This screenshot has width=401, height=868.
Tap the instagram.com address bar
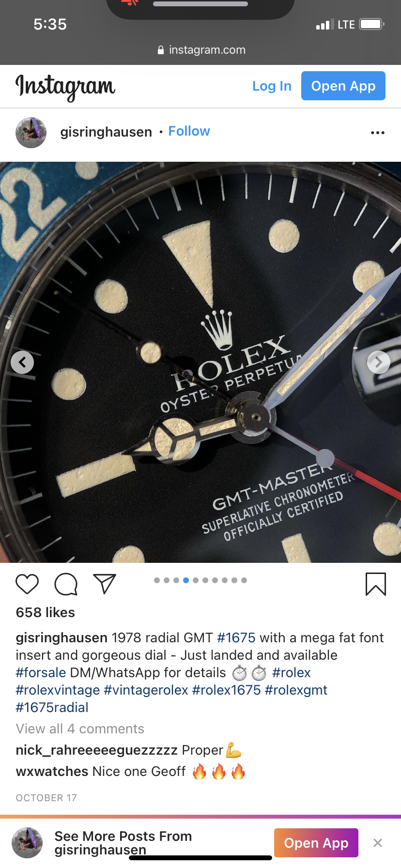coord(200,50)
